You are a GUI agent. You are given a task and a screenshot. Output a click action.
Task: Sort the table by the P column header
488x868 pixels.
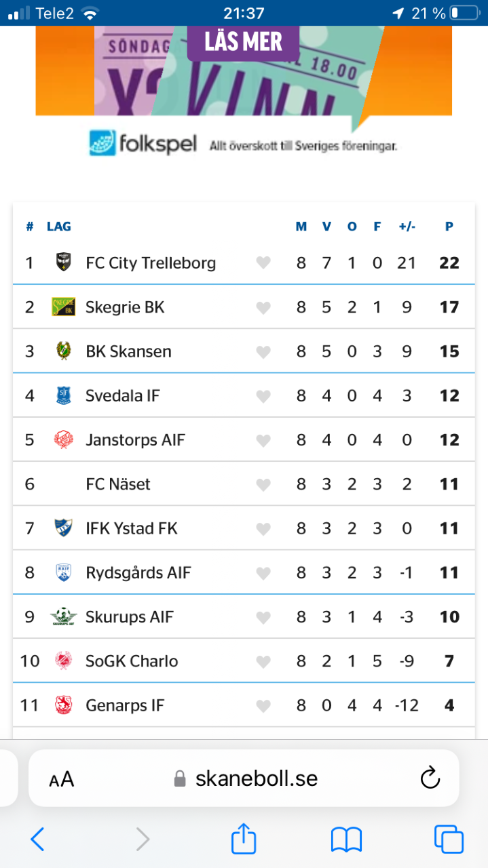pos(449,226)
